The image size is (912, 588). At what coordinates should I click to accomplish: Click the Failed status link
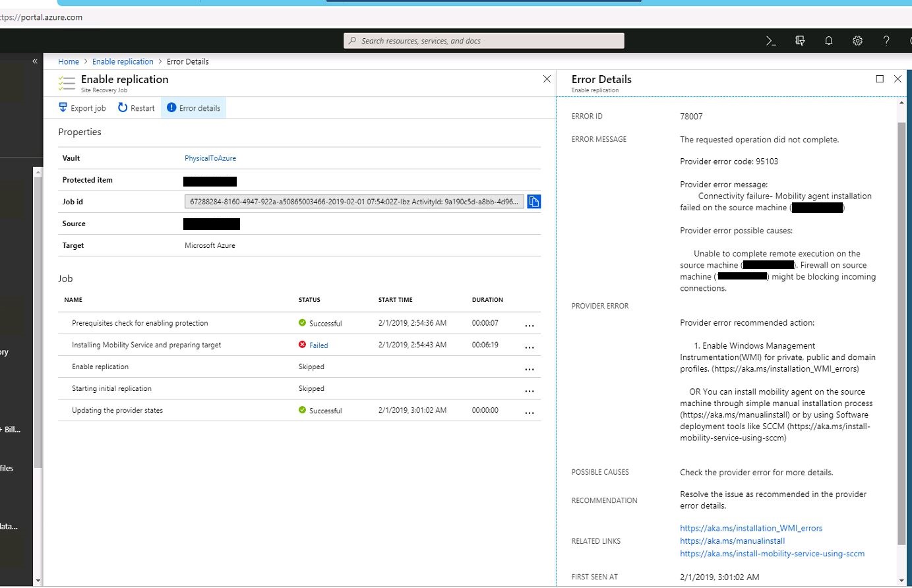tap(319, 345)
